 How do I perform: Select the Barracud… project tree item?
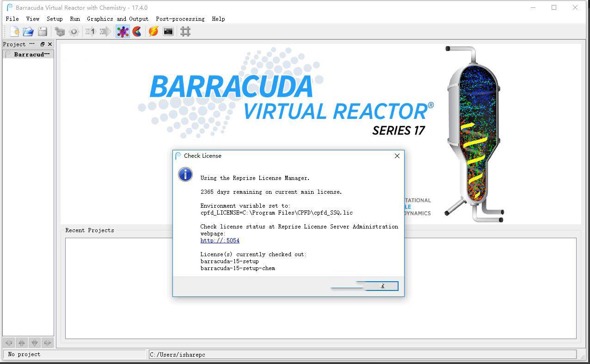[28, 54]
